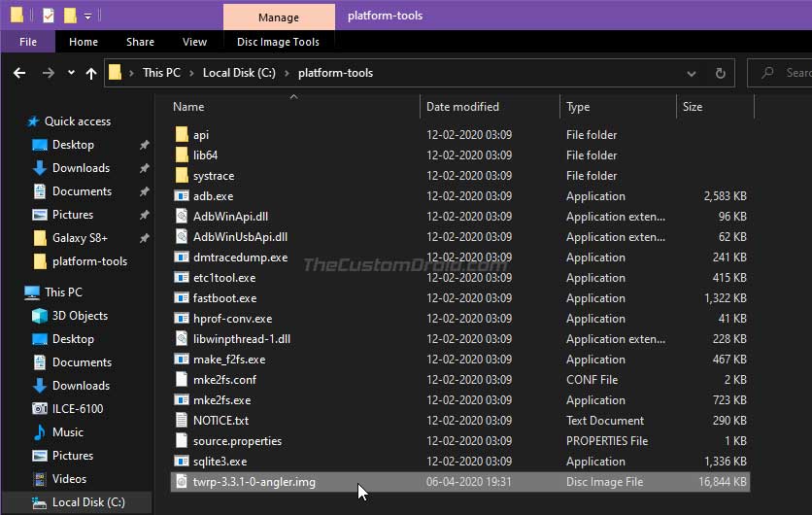Select the AdbWinUsbApi.dll file name
This screenshot has width=812, height=515.
coord(240,237)
